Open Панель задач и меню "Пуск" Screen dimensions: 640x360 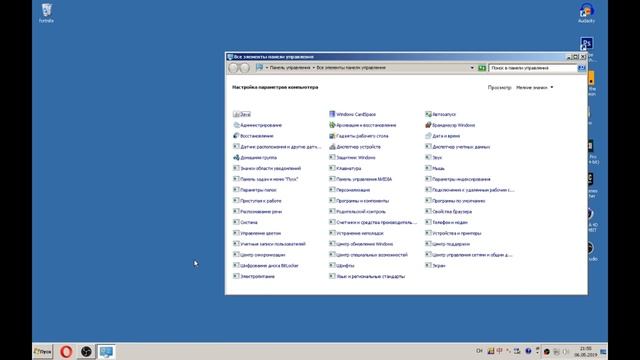(266, 179)
